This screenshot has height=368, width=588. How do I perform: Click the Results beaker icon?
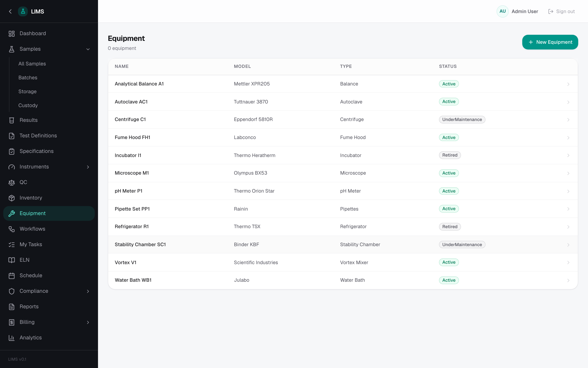(x=12, y=120)
